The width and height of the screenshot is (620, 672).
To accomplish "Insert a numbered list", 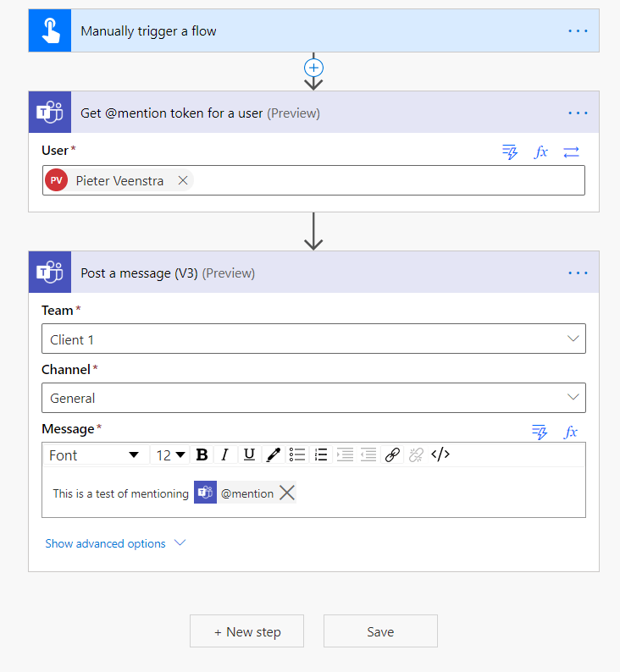I will coord(321,454).
